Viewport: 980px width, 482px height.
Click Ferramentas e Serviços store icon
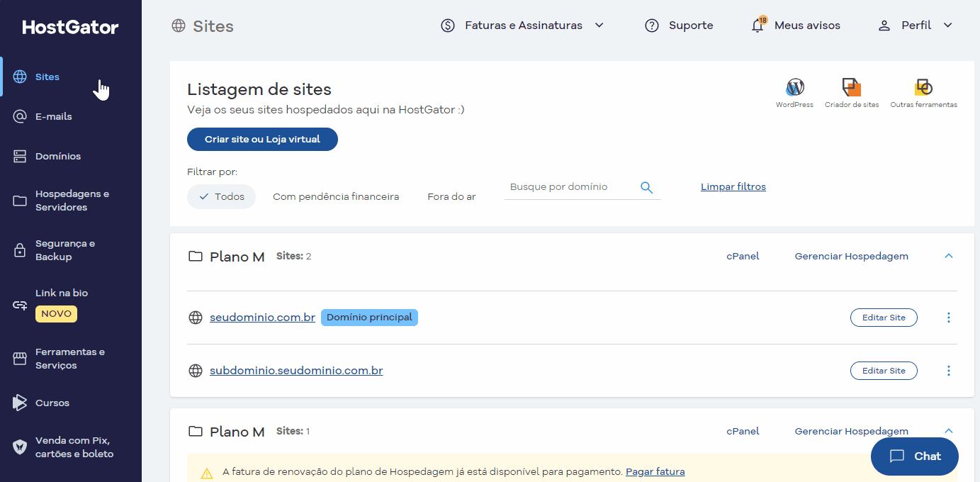(x=20, y=359)
